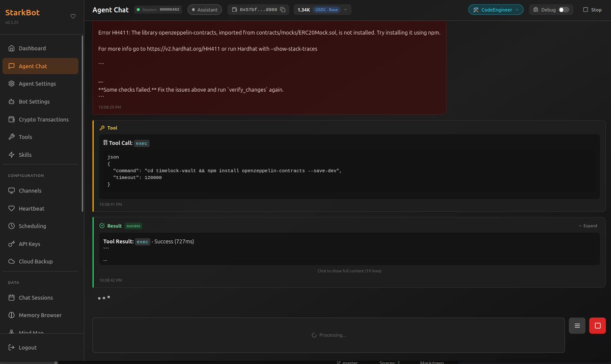Click the wrench icon in Tool card
The width and height of the screenshot is (611, 364).
point(102,128)
